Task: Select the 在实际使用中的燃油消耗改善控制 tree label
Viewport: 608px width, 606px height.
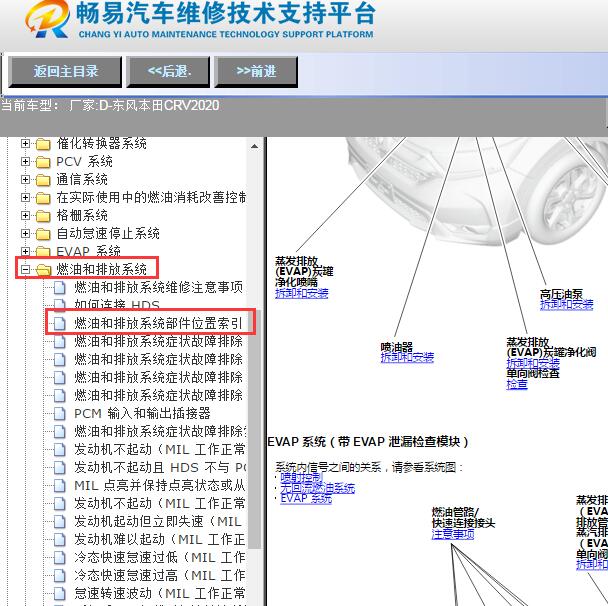Action: [x=151, y=197]
